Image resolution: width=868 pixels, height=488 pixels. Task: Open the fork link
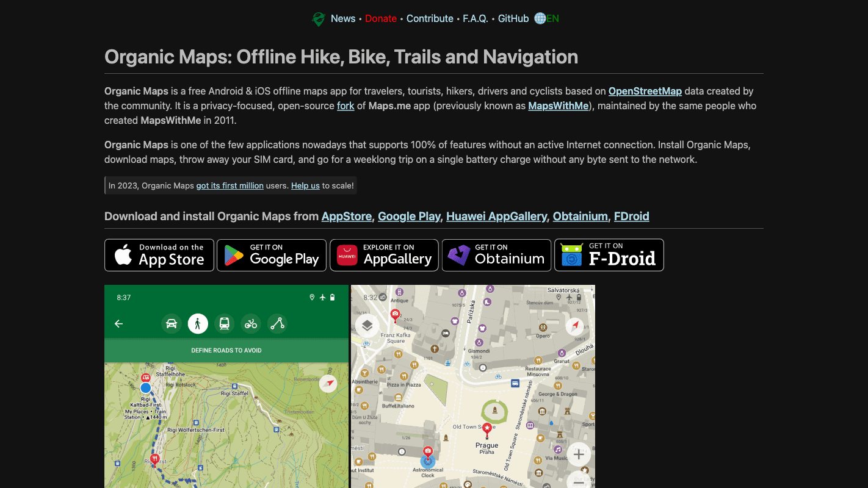(345, 106)
